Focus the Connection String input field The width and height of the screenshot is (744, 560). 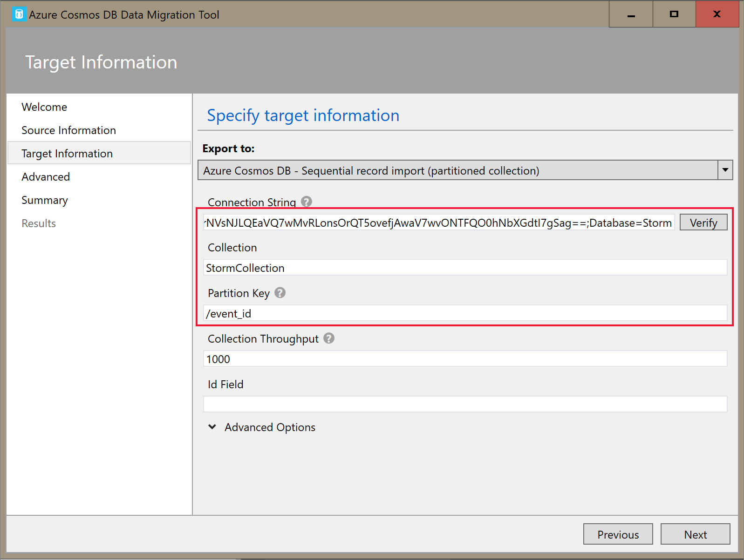tap(439, 223)
